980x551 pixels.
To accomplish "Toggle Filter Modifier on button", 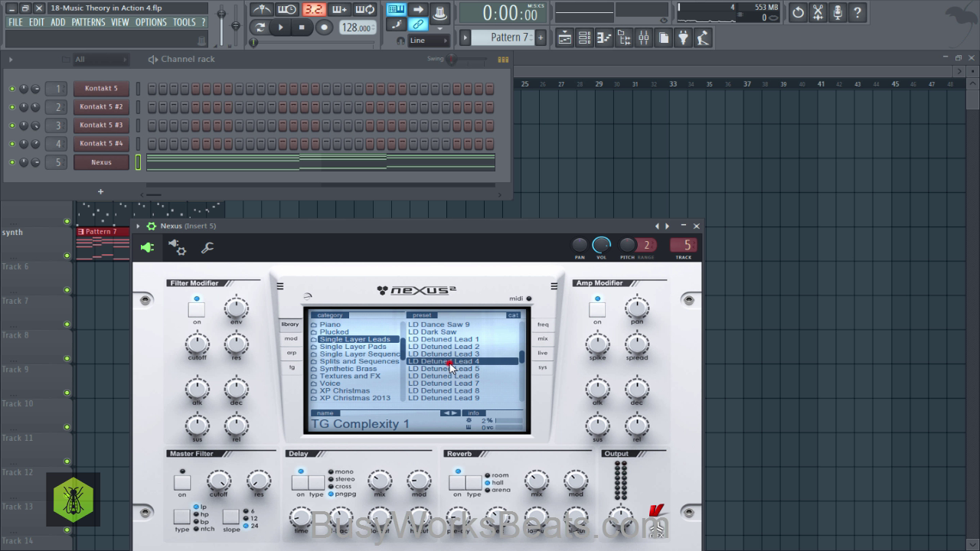I will tap(197, 310).
